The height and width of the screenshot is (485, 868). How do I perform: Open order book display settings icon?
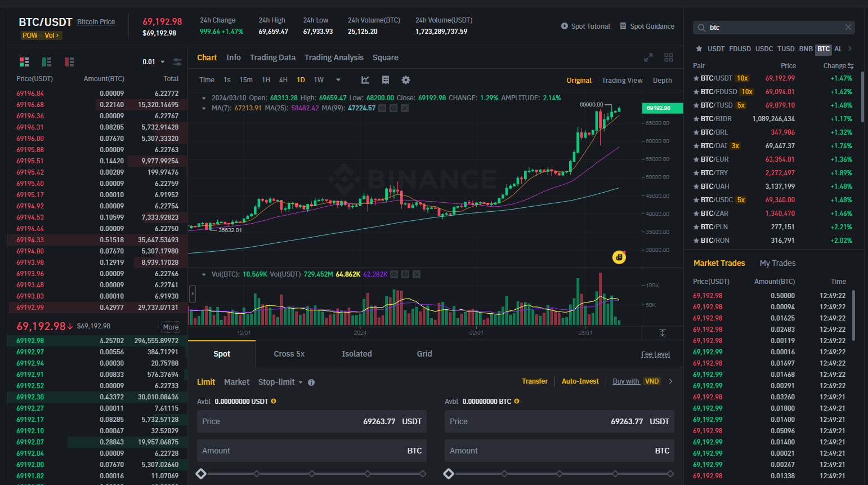coord(177,62)
